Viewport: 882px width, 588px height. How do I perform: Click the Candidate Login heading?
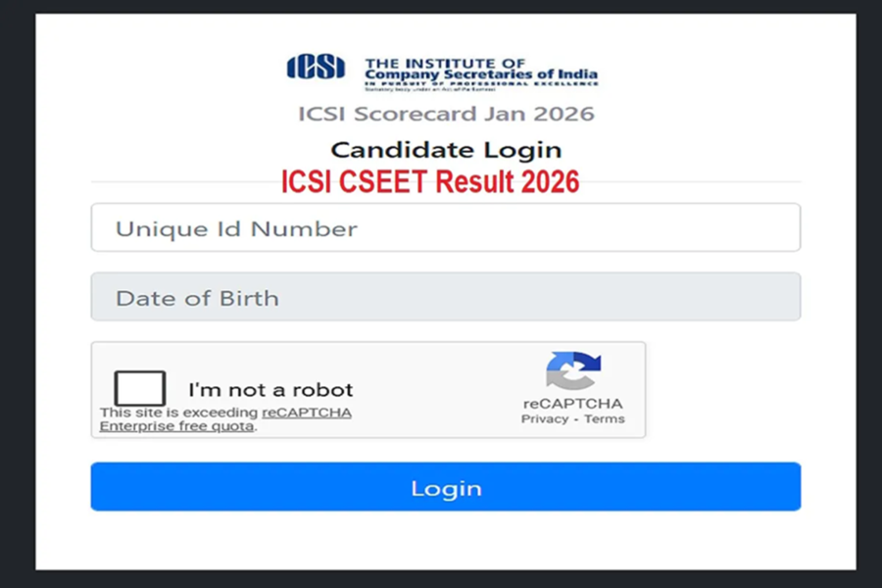click(446, 150)
